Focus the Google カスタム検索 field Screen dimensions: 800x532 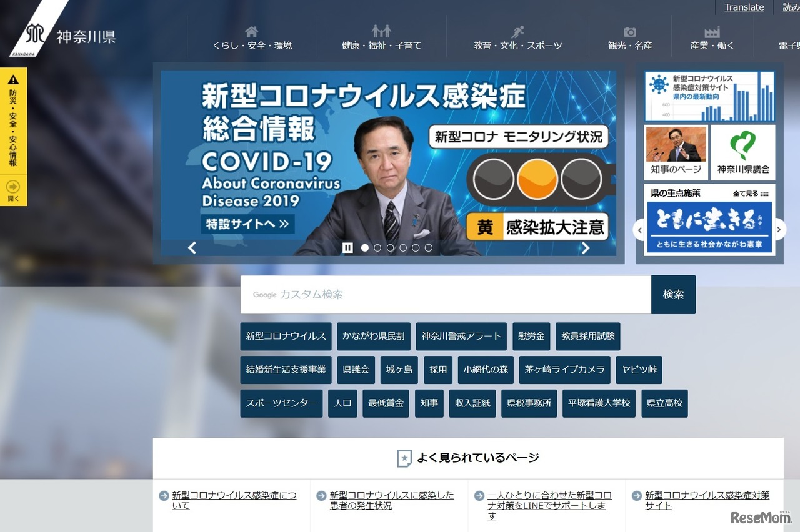point(446,295)
